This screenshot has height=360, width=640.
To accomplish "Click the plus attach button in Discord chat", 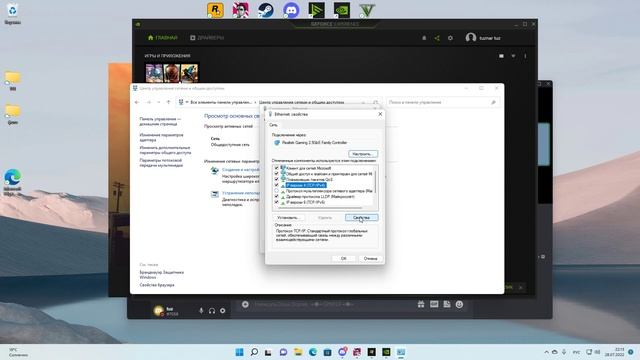I will coord(245,304).
